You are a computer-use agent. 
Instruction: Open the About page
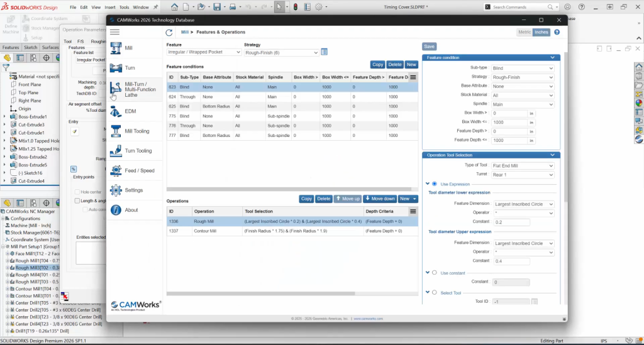[x=131, y=210]
